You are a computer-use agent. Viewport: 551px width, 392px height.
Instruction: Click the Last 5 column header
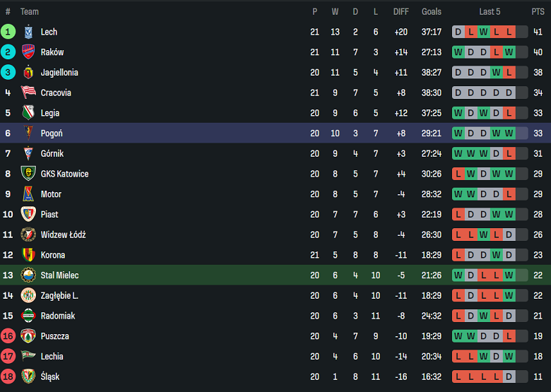490,11
